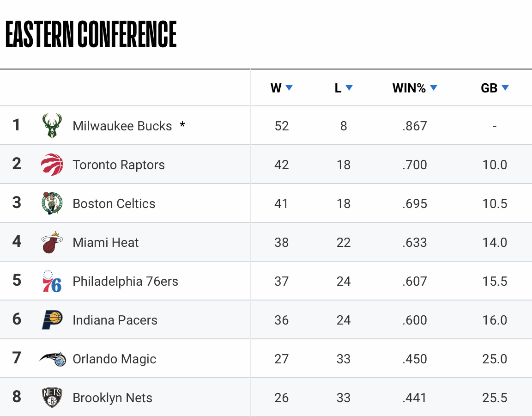Click the Toronto Raptors claw logo
Viewport: 532px width, 417px height.
(52, 165)
